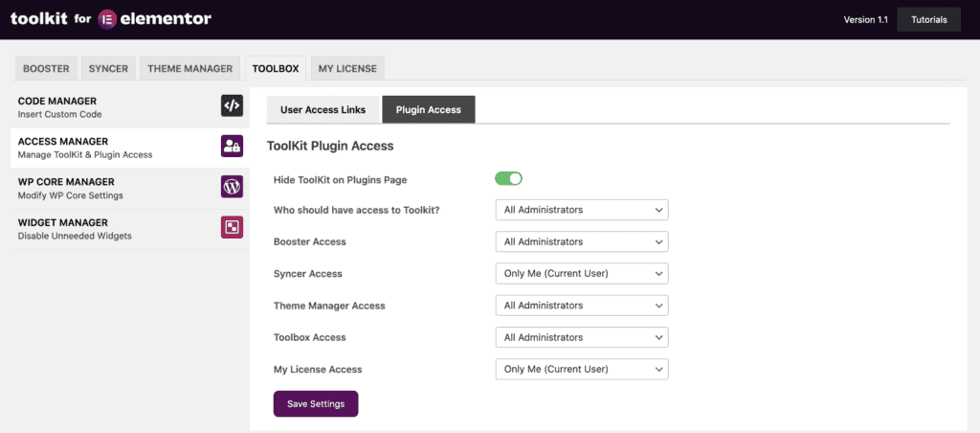The height and width of the screenshot is (433, 980).
Task: Open the Syncer Access dropdown
Action: click(582, 273)
